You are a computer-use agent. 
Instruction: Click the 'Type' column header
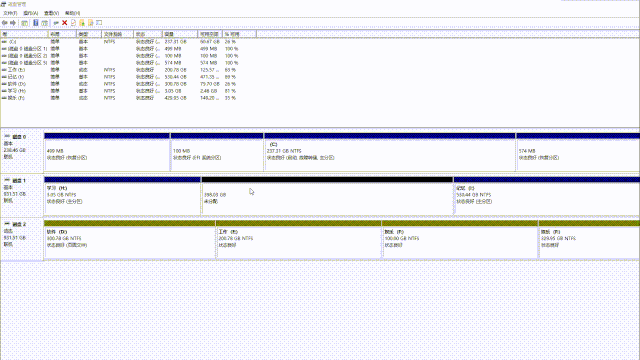(x=89, y=34)
